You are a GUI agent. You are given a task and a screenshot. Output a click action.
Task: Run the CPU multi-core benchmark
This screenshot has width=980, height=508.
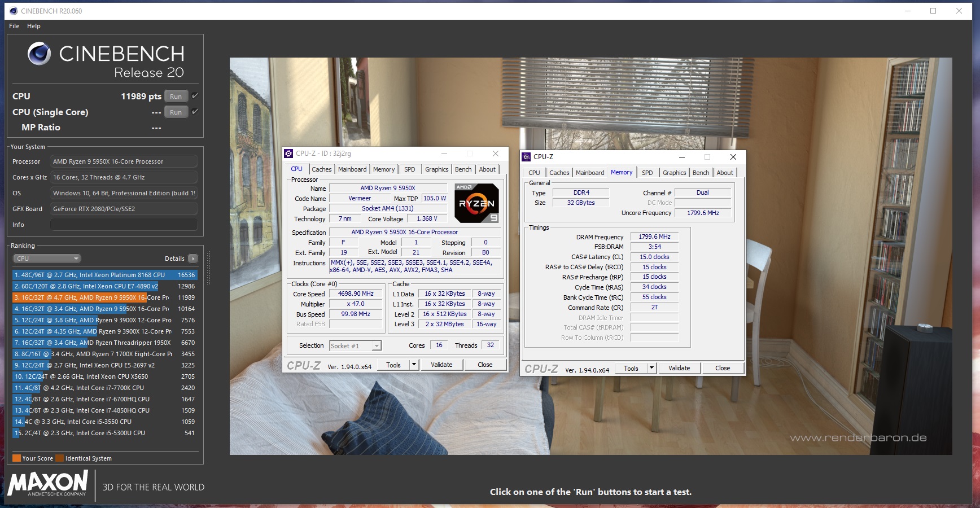[x=176, y=97]
